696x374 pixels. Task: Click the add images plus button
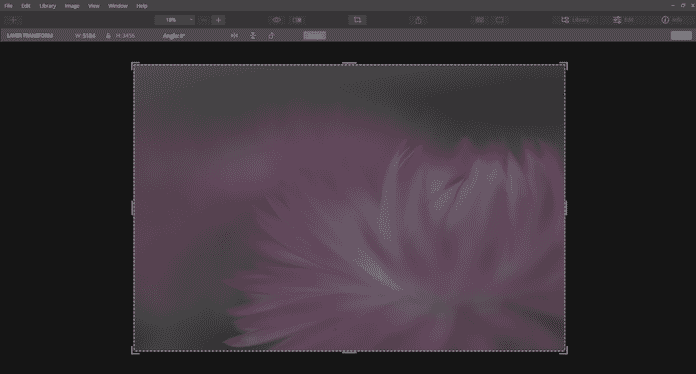13,20
